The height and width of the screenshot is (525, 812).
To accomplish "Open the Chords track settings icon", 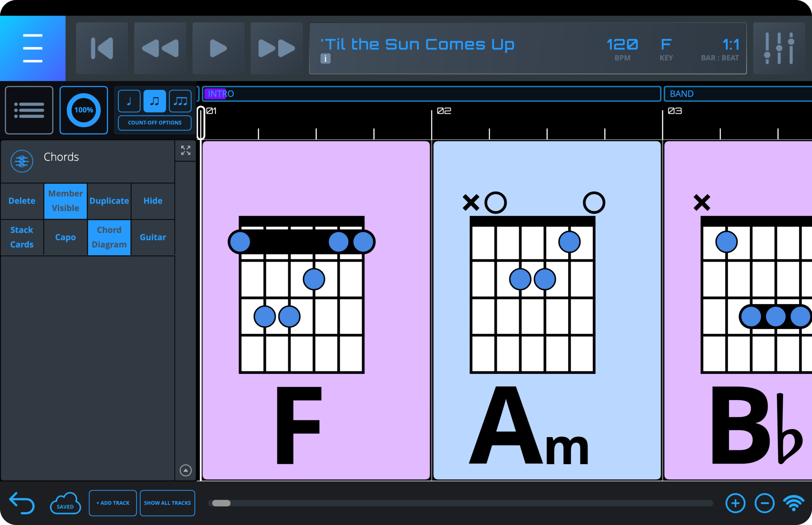I will pos(22,161).
